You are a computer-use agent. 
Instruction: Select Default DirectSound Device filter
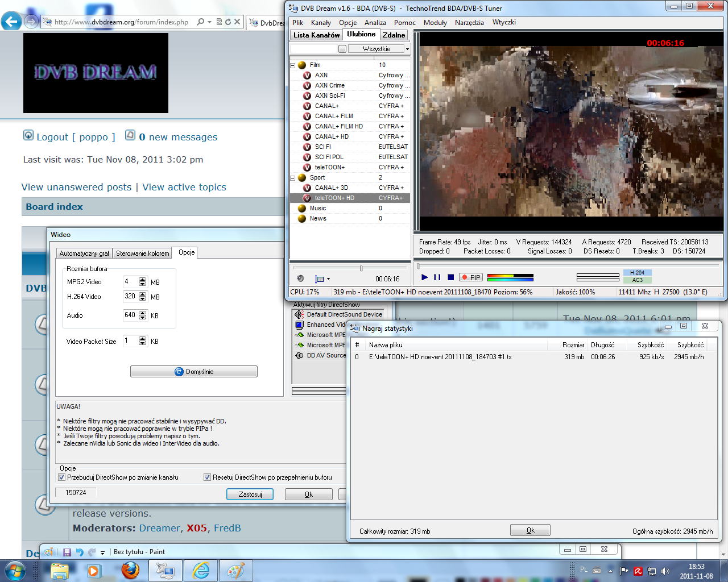point(344,314)
